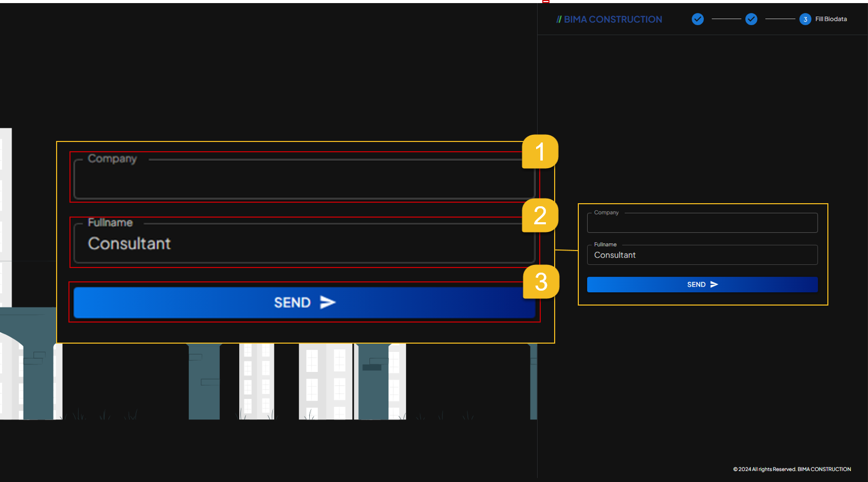
Task: Focus the Fullname field in the small right form
Action: (702, 255)
